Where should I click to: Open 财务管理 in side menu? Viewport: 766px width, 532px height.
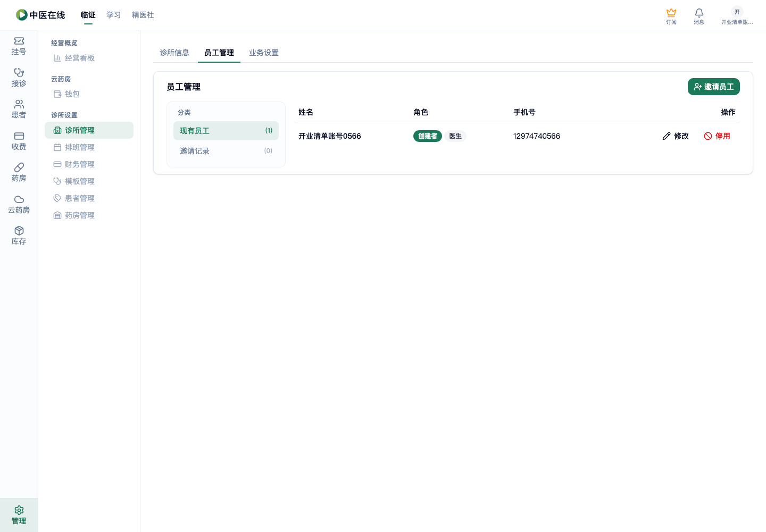[89, 164]
